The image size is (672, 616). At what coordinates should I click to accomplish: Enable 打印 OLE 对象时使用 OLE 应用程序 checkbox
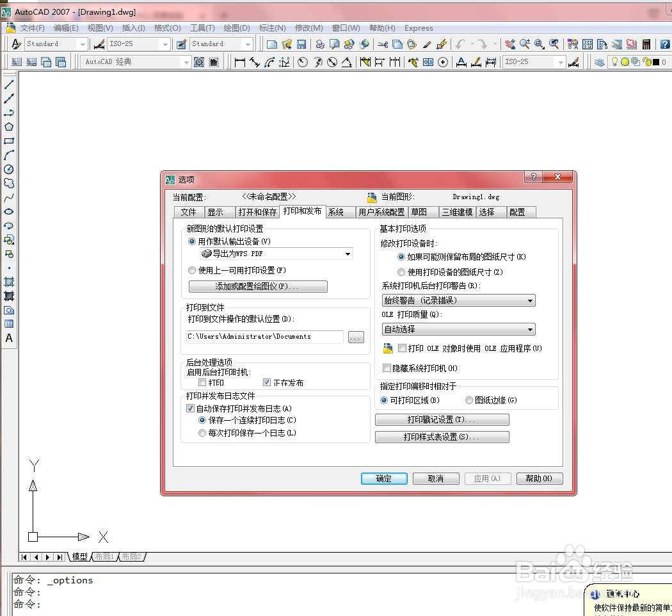[x=402, y=348]
